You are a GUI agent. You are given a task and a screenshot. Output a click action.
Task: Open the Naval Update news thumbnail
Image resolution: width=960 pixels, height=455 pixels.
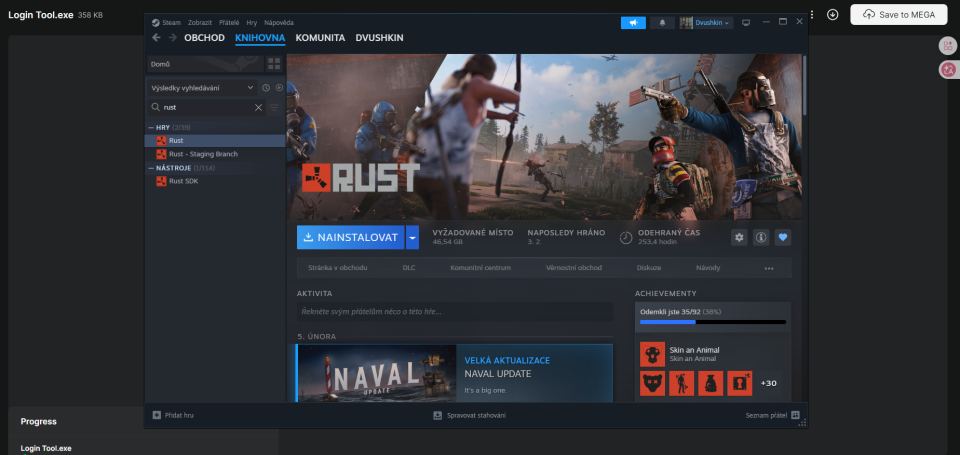(377, 374)
